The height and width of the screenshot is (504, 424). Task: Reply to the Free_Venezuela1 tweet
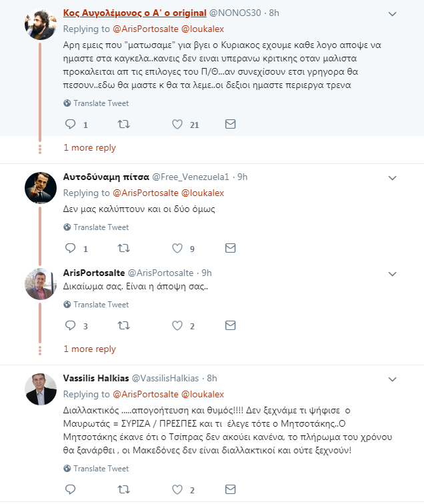(x=71, y=248)
